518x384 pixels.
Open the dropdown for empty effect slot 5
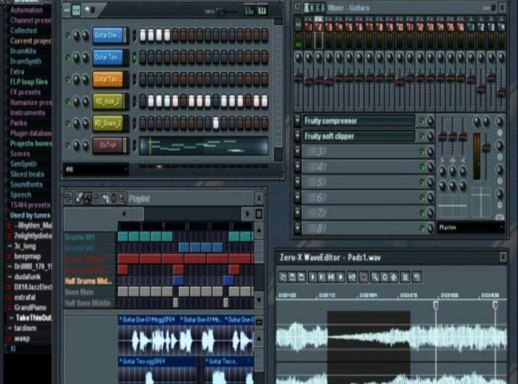click(297, 182)
